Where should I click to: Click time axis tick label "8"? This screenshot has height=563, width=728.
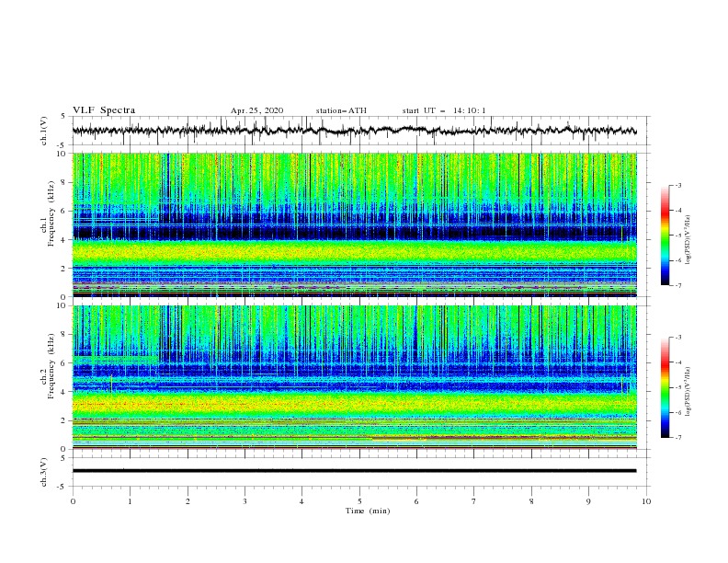pos(531,501)
